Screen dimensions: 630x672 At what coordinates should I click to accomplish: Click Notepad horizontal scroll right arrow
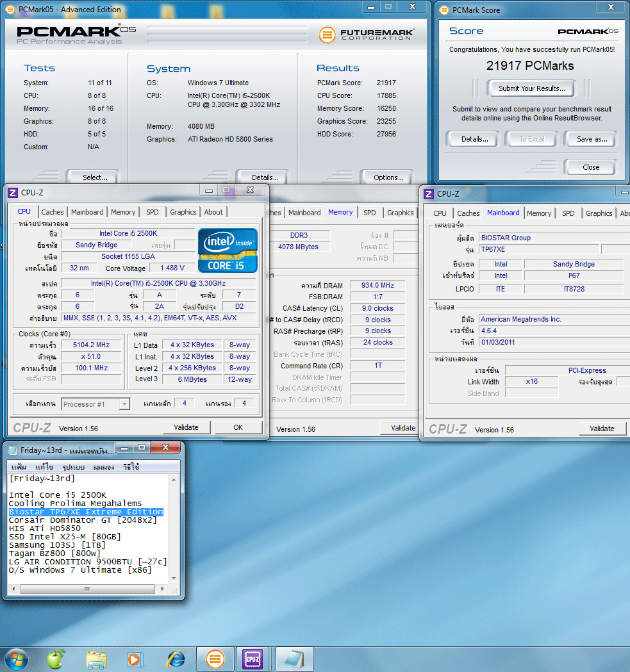162,589
